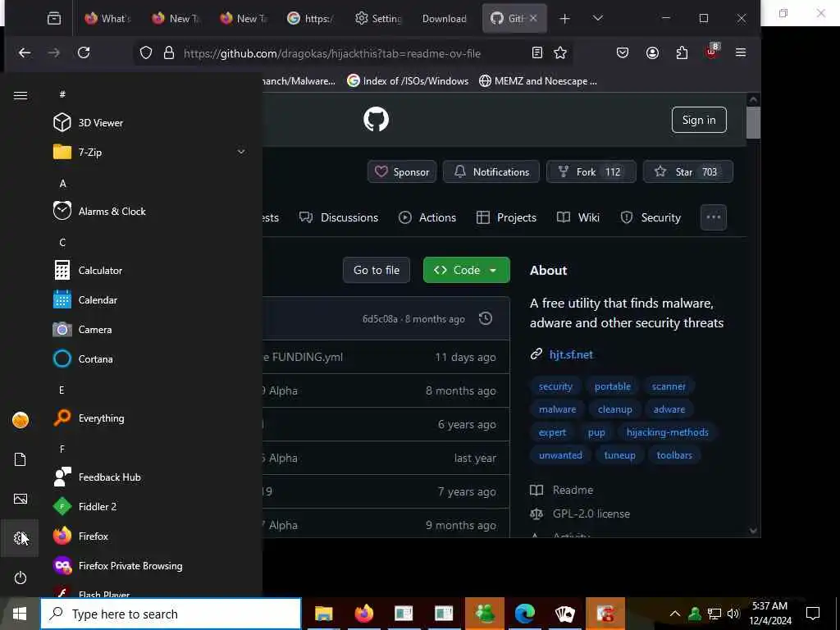
Task: Open the uBlock extension icon with badge
Action: point(712,52)
